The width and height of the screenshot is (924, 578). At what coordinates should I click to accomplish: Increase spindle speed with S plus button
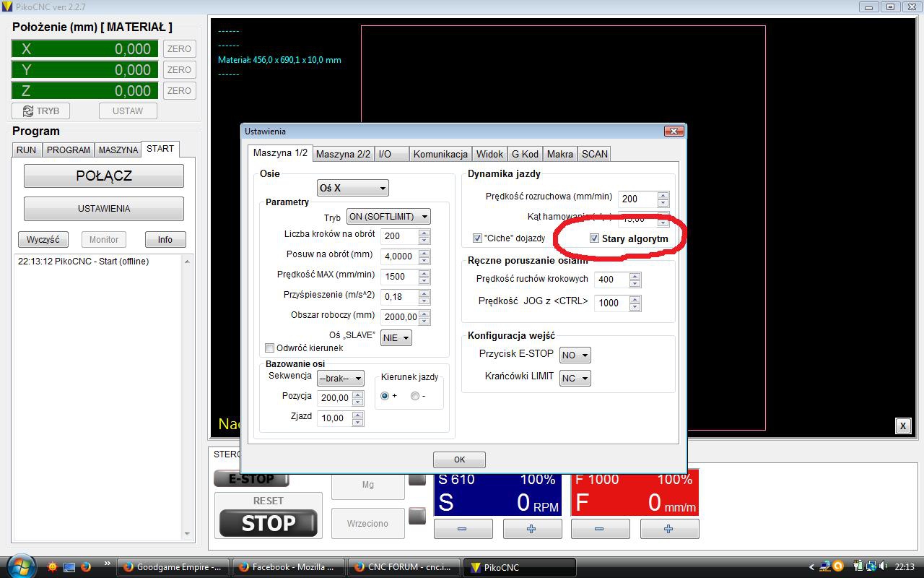coord(531,529)
